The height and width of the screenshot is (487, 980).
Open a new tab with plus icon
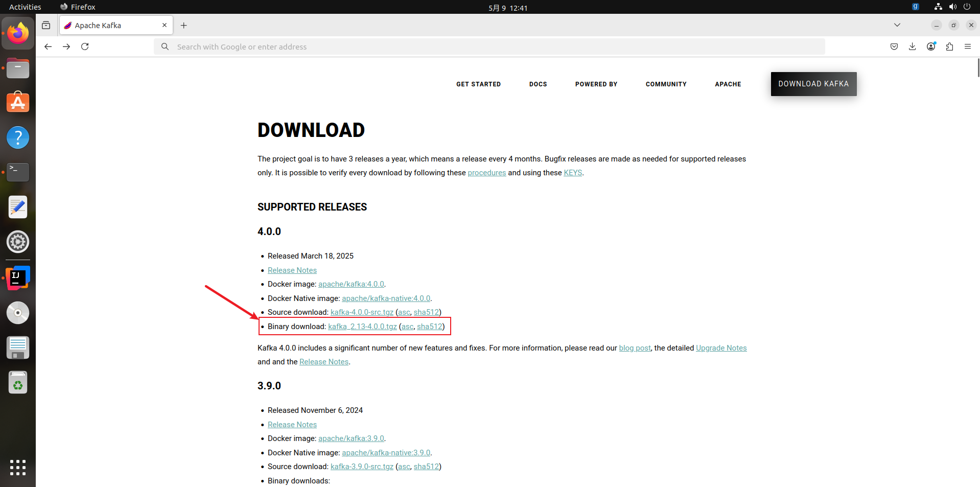pyautogui.click(x=184, y=25)
